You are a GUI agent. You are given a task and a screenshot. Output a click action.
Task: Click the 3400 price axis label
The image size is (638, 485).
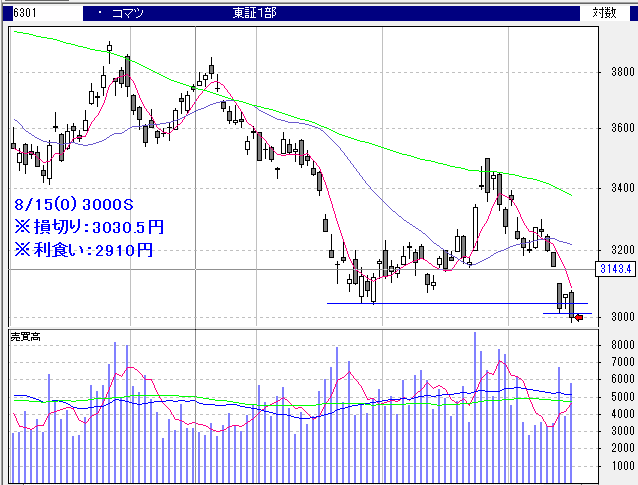tap(620, 189)
